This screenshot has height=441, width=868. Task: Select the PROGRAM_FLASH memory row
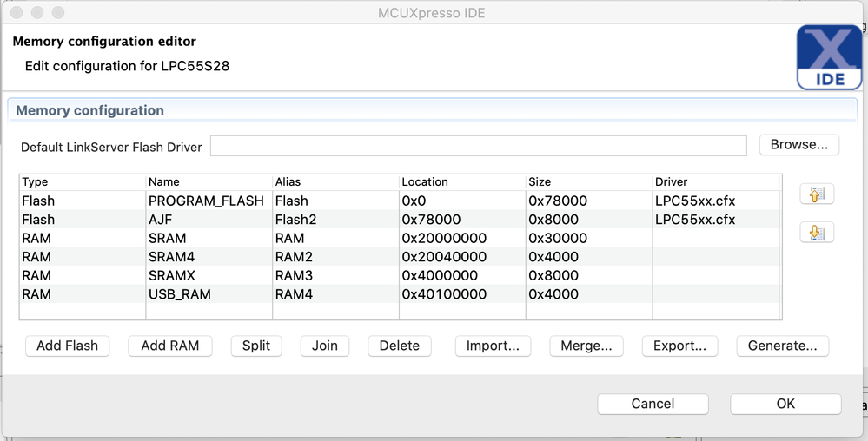[x=206, y=201]
